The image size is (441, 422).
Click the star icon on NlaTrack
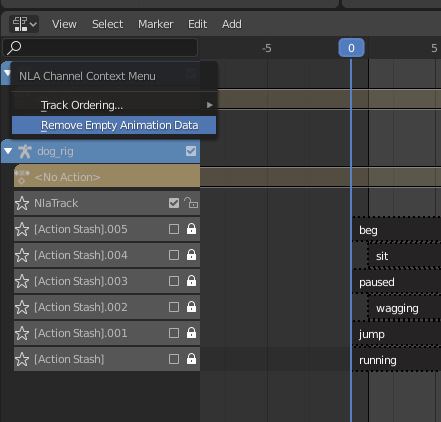(x=22, y=203)
